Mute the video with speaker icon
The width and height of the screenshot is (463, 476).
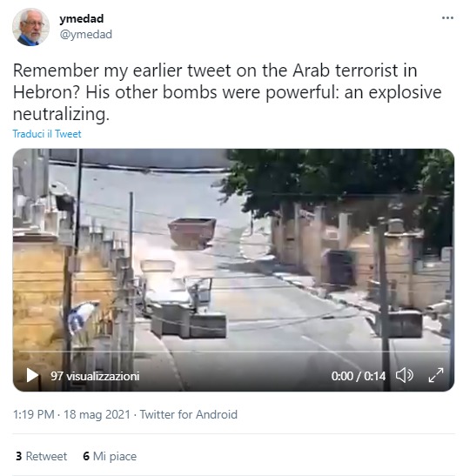coord(405,376)
